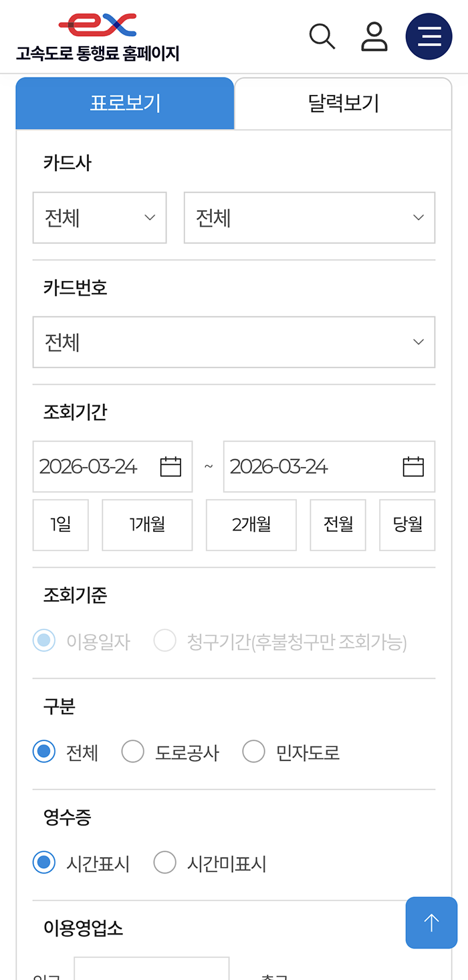Expand the 카드번호 dropdown
The height and width of the screenshot is (980, 468).
[234, 342]
